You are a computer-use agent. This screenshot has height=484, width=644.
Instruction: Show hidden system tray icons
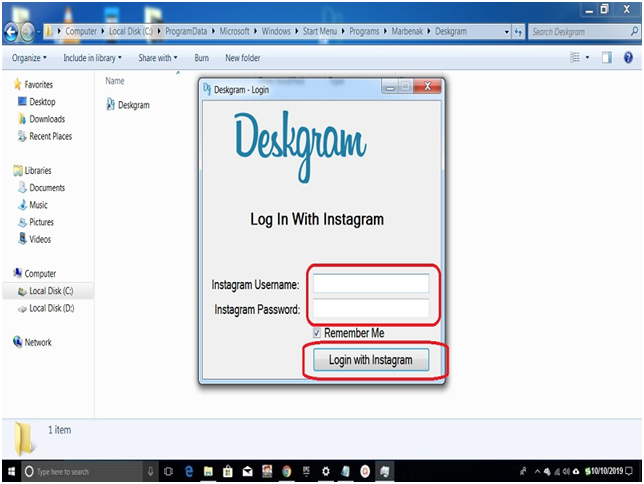coord(537,471)
